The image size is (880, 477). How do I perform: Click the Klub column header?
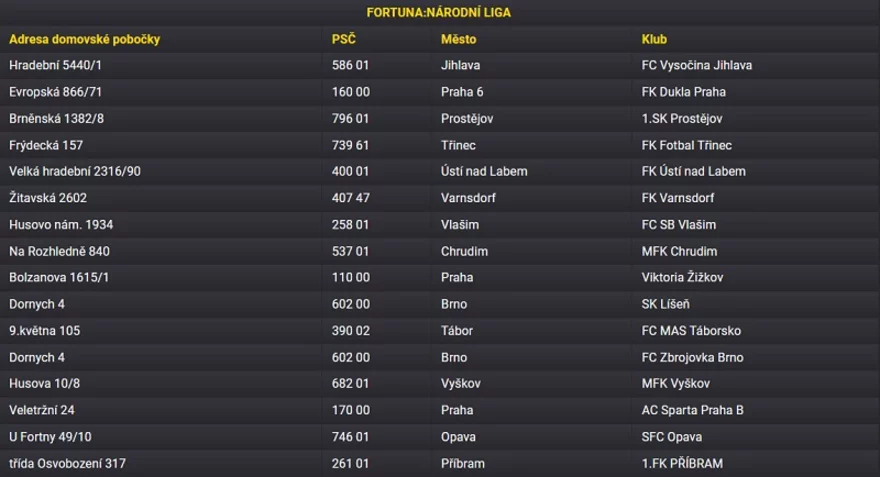pyautogui.click(x=654, y=39)
